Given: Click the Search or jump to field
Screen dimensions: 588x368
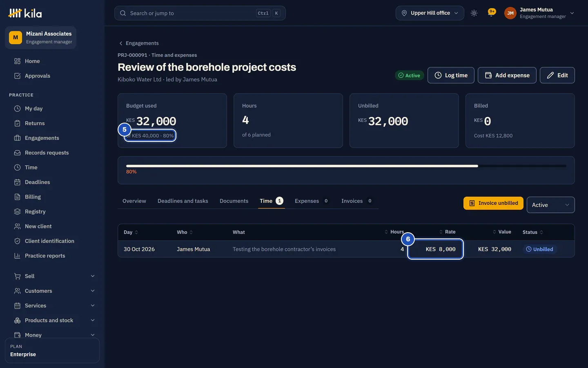Looking at the screenshot, I should tap(200, 13).
